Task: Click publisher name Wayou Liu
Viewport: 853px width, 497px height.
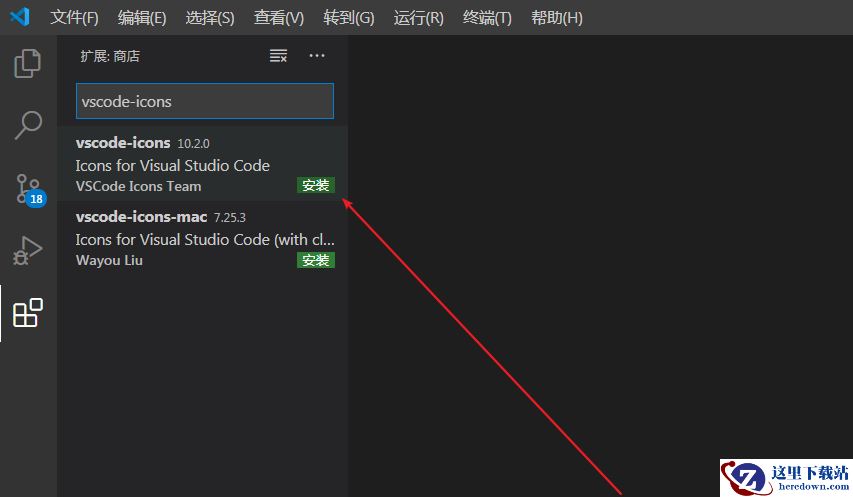Action: pos(109,260)
